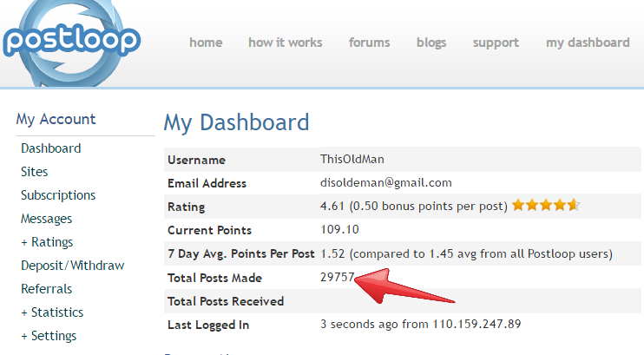Expand the Statistics sidebar section
The height and width of the screenshot is (355, 644).
click(x=52, y=312)
